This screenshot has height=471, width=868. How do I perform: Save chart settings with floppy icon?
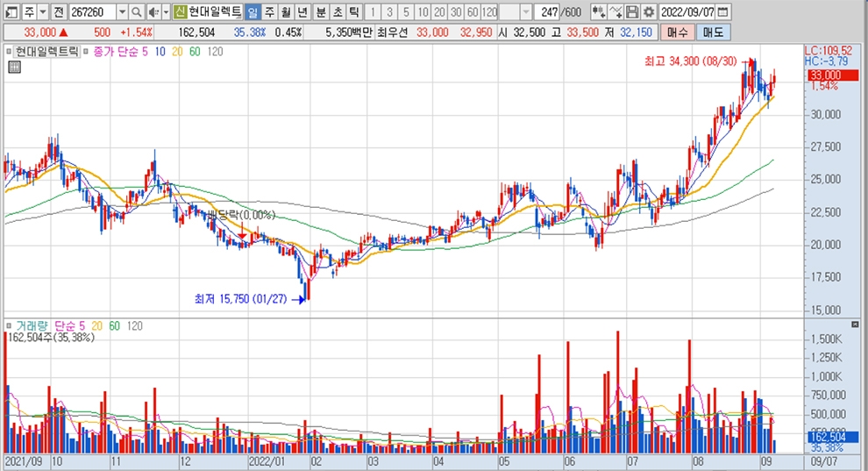tap(631, 11)
